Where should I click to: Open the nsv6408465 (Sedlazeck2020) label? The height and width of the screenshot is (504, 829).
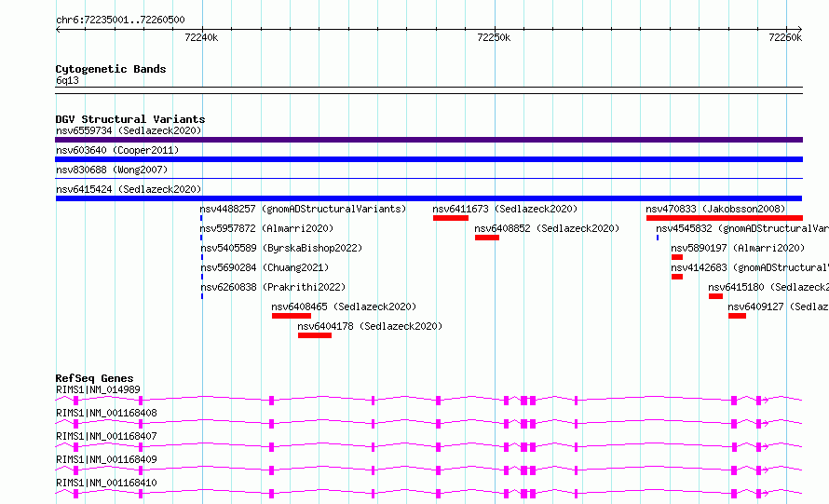(x=344, y=306)
